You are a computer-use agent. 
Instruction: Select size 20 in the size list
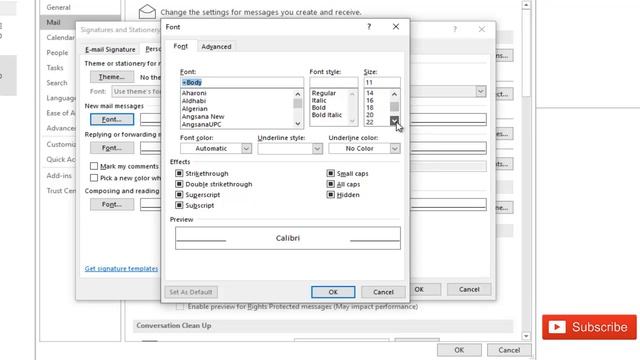pos(370,115)
